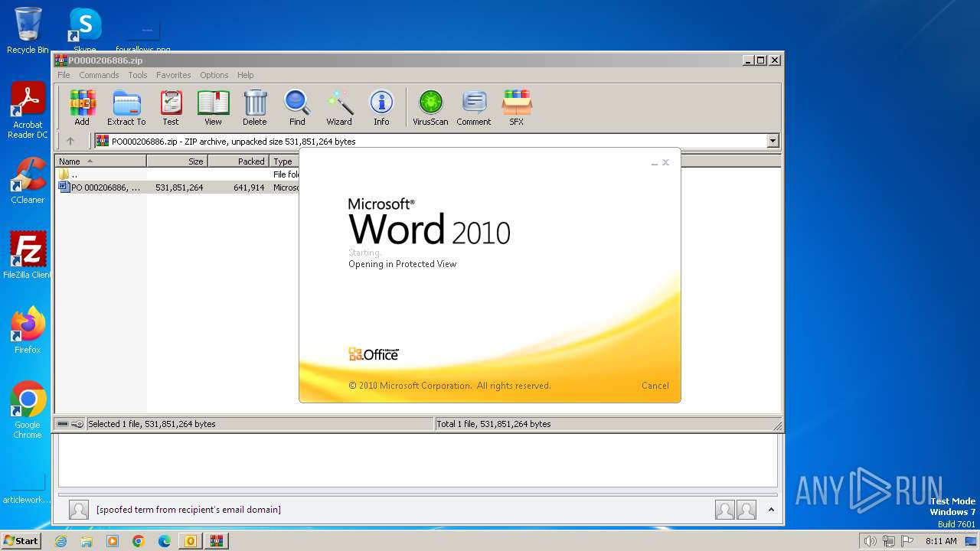Open the Favorites menu
The height and width of the screenshot is (551, 980).
174,75
